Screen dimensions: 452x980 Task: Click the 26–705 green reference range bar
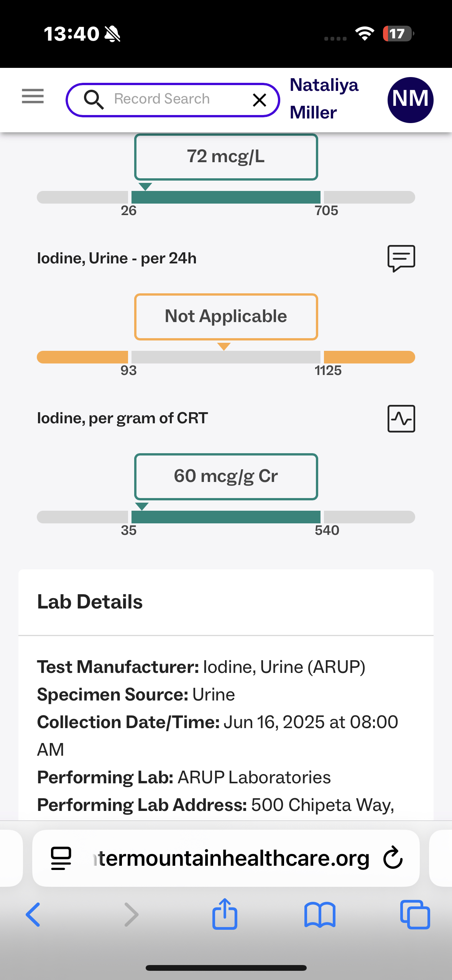coord(226,197)
